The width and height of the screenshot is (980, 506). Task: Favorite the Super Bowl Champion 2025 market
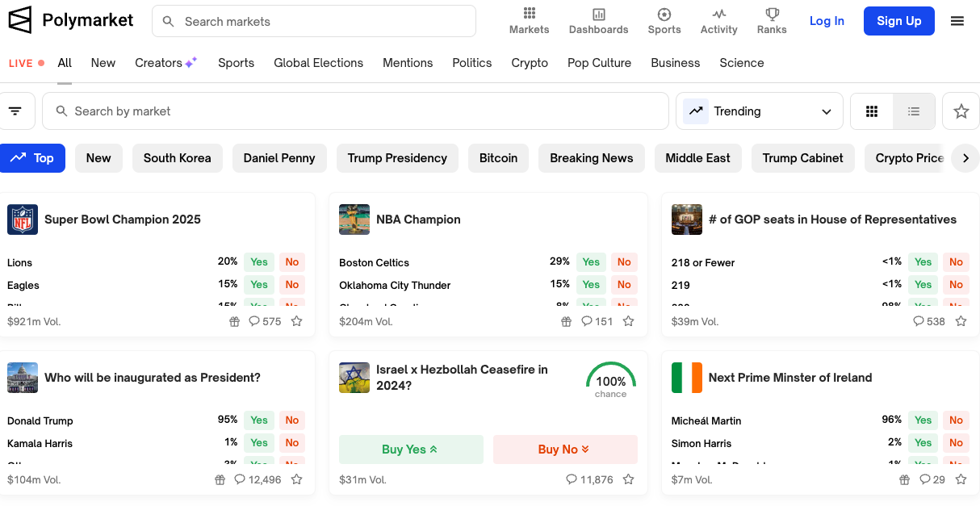pos(297,321)
